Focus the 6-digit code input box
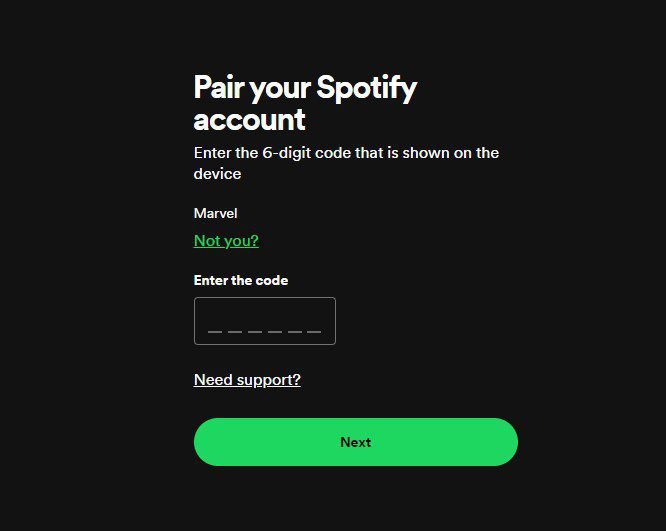Viewport: 666px width, 531px height. pos(264,321)
